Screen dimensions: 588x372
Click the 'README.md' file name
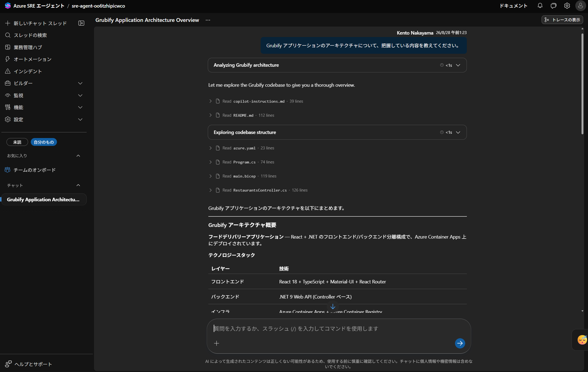pos(243,115)
